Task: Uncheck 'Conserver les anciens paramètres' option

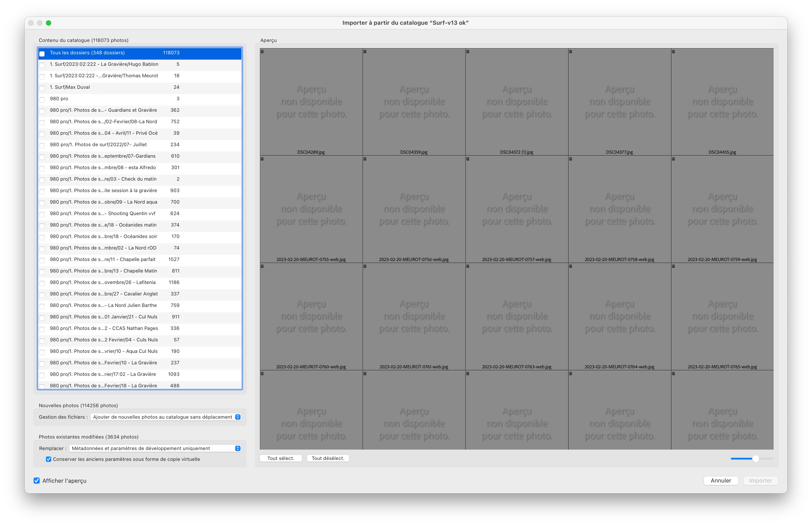Action: (x=49, y=459)
